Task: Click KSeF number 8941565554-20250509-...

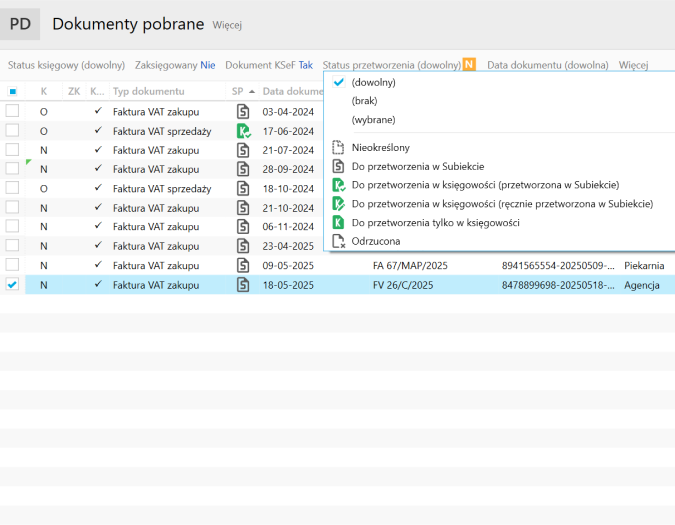Action: coord(558,266)
